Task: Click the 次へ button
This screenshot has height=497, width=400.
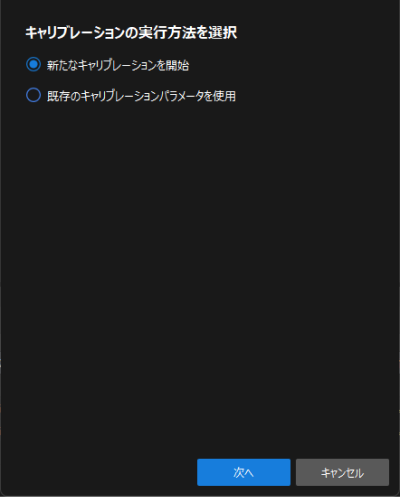Action: click(244, 472)
